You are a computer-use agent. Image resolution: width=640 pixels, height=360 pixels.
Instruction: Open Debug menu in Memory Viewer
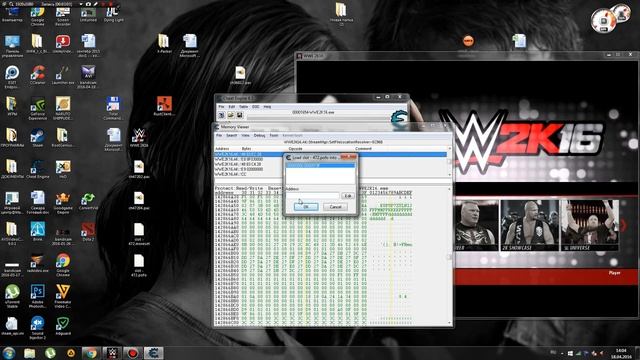[x=260, y=136]
